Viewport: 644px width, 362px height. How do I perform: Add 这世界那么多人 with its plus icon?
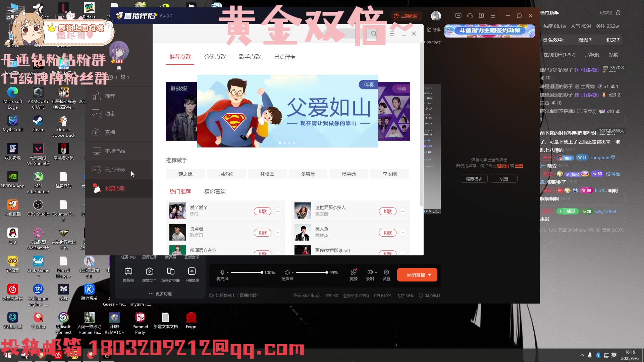(x=403, y=211)
